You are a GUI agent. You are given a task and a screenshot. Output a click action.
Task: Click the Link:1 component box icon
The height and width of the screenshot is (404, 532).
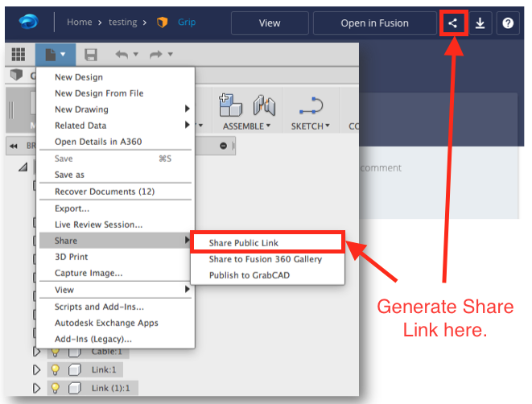click(x=75, y=369)
